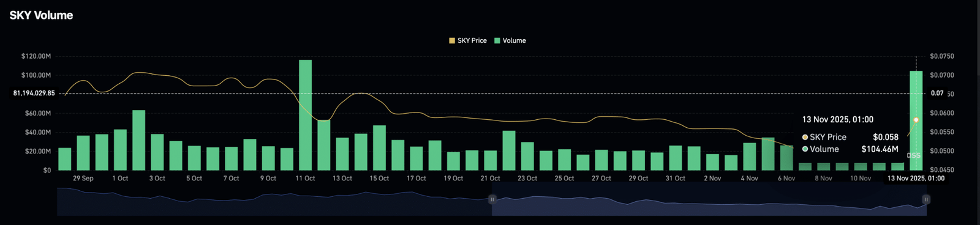Click the $0.0700 right axis label
The width and height of the screenshot is (980, 225).
(942, 75)
